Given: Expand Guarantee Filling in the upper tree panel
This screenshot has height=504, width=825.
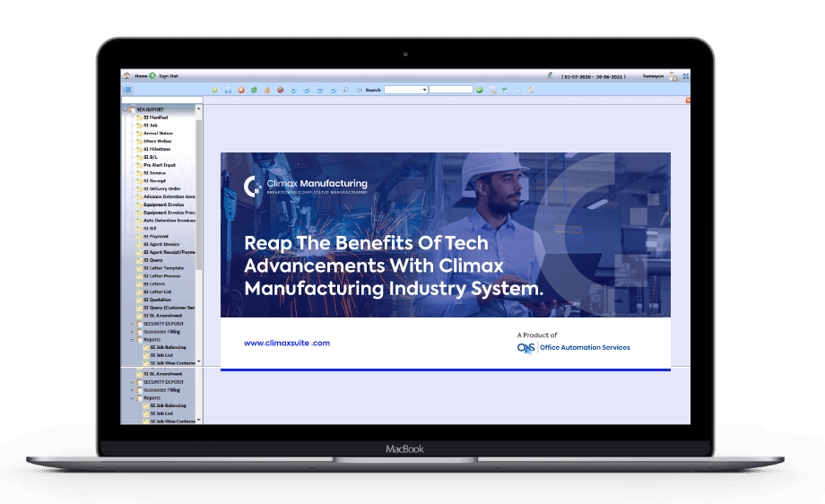Looking at the screenshot, I should coord(132,332).
